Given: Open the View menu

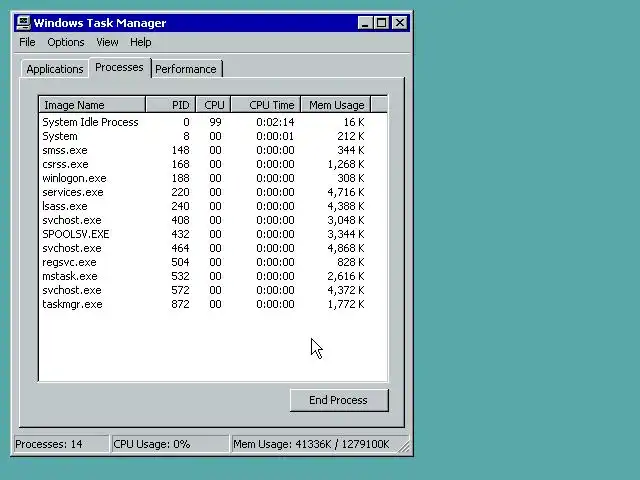Looking at the screenshot, I should pyautogui.click(x=107, y=42).
